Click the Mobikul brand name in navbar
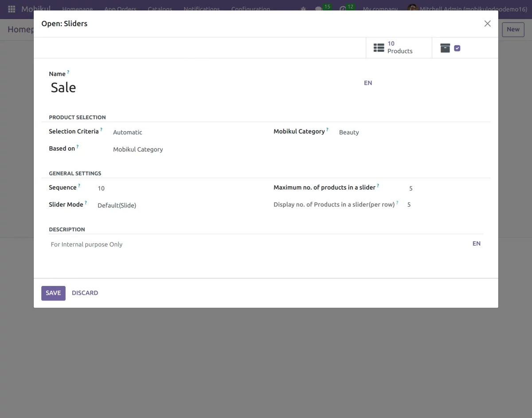 tap(35, 9)
